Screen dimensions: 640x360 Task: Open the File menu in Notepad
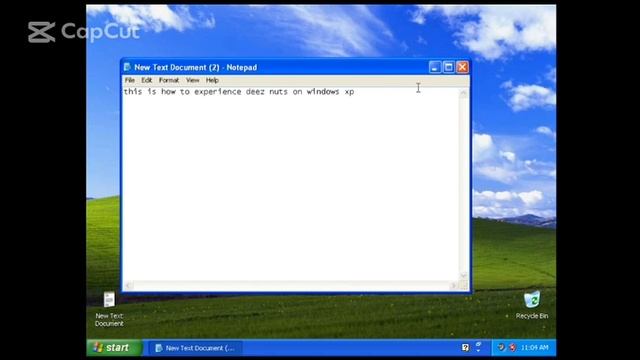[x=130, y=80]
